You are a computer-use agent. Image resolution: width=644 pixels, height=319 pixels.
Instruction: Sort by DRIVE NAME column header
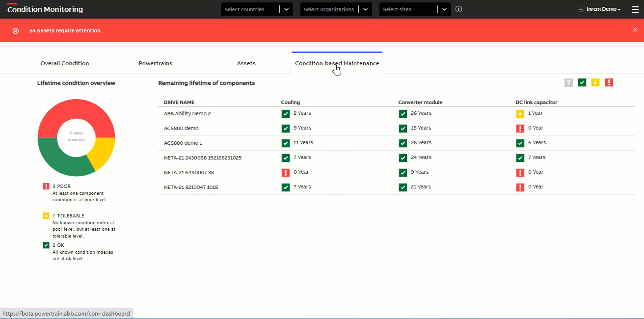pos(179,103)
